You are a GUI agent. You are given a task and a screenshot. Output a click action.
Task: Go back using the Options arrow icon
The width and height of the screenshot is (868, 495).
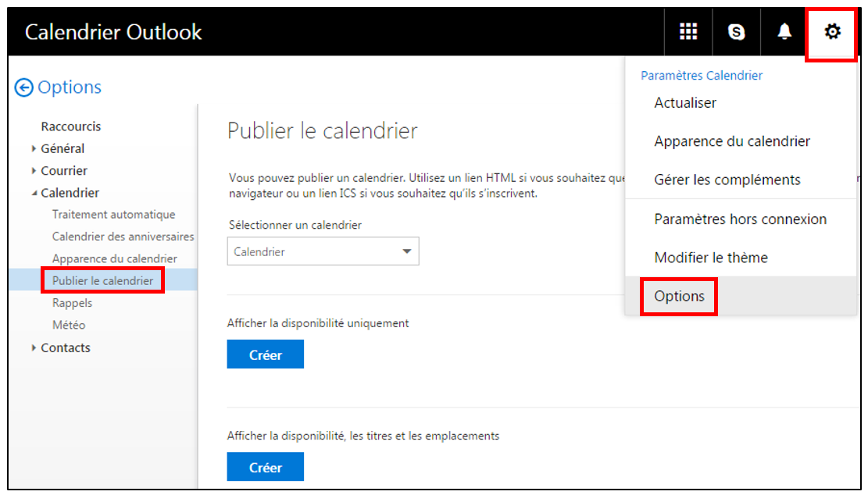23,87
